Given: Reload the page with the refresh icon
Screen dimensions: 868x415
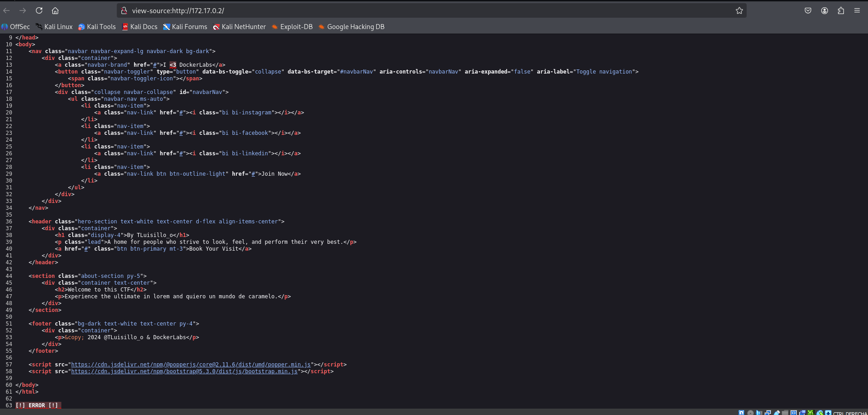Looking at the screenshot, I should point(39,10).
